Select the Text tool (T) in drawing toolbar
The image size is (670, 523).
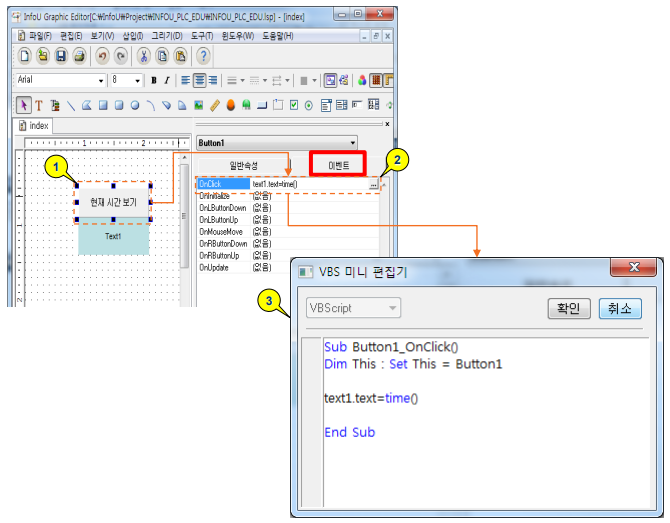39,105
